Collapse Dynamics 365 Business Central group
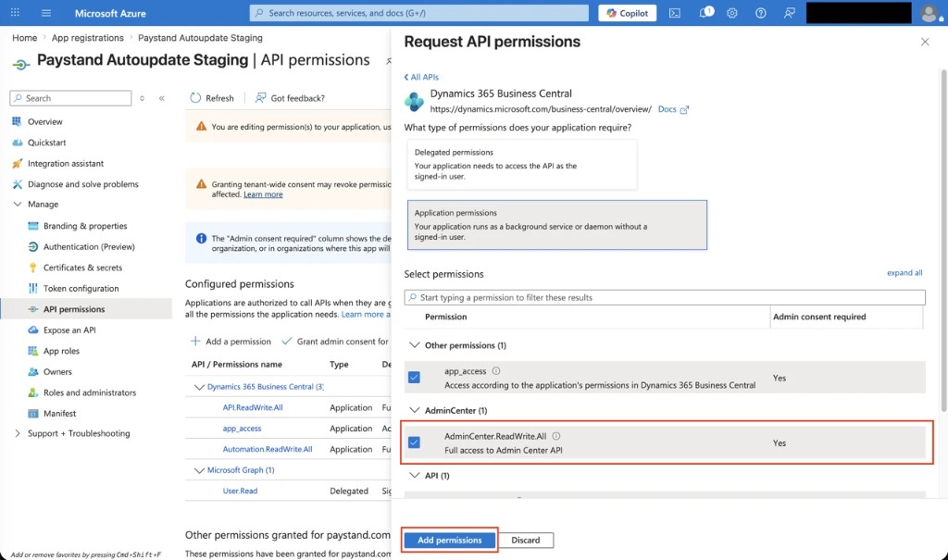This screenshot has height=560, width=948. [199, 387]
